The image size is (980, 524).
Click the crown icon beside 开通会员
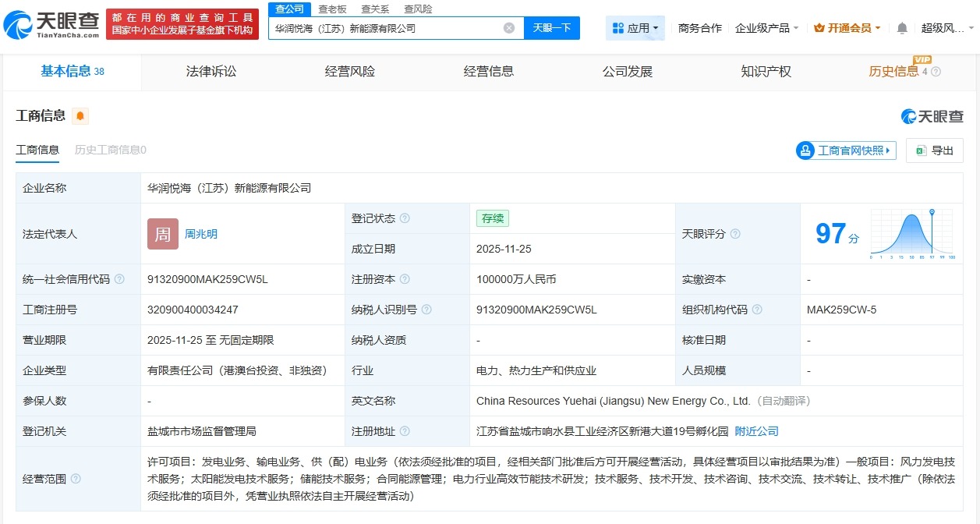click(819, 27)
